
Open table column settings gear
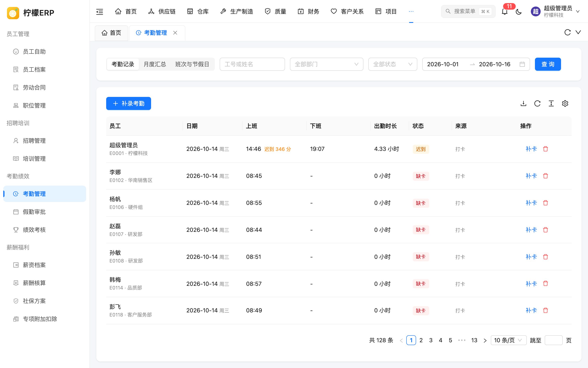click(565, 103)
